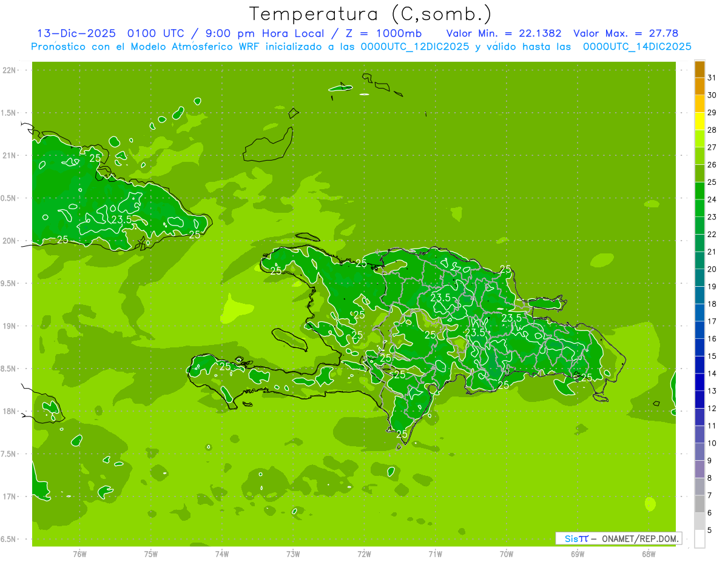The height and width of the screenshot is (562, 728).
Task: Click the legend value "24"
Action: (x=712, y=199)
